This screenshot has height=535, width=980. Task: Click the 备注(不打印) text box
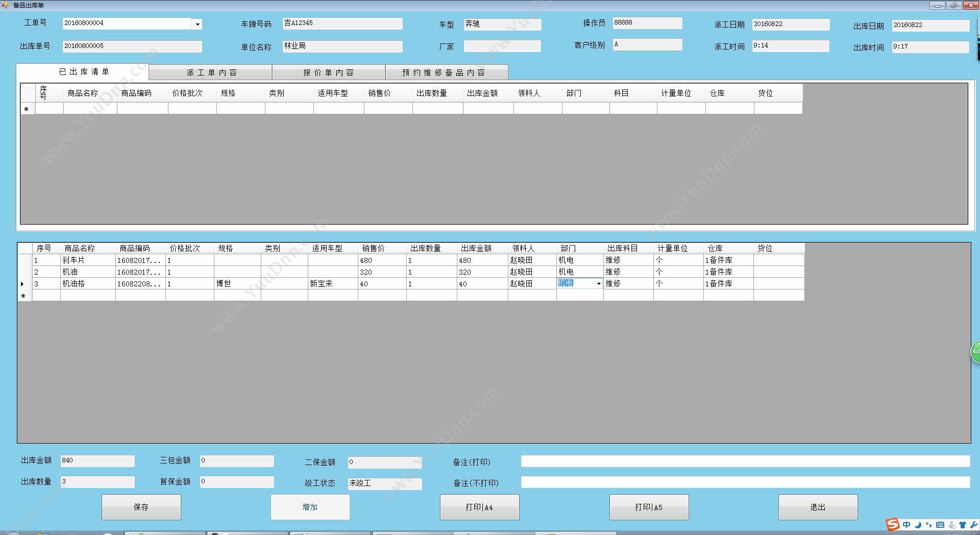(x=745, y=482)
